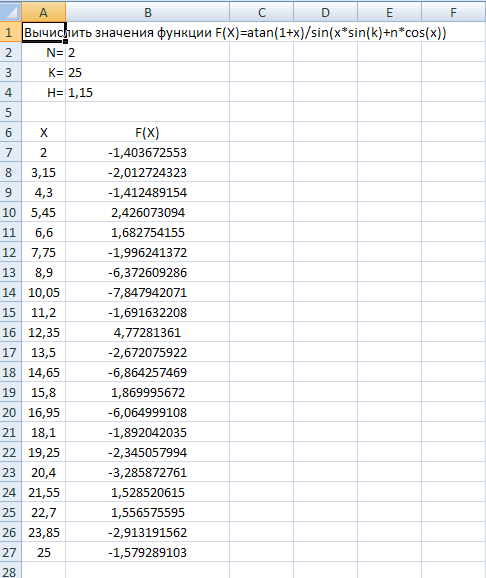486x578 pixels.
Task: Click the Select All corner triangle
Action: pos(10,13)
